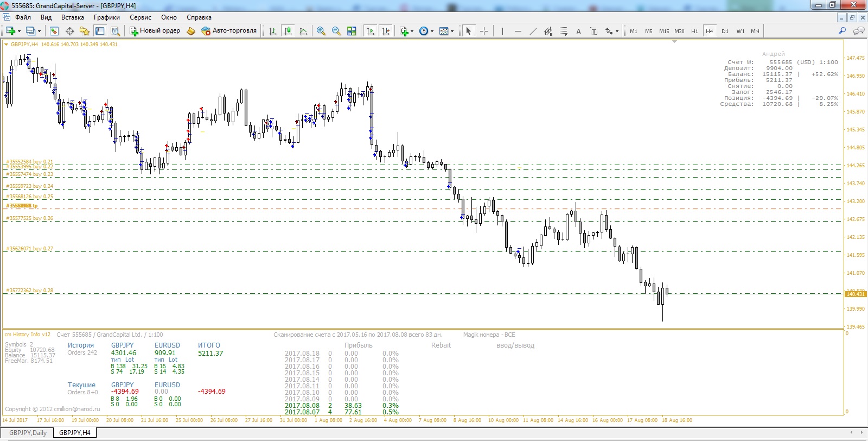868x441 pixels.
Task: Select the Fibonacci retracement tool
Action: [x=564, y=31]
